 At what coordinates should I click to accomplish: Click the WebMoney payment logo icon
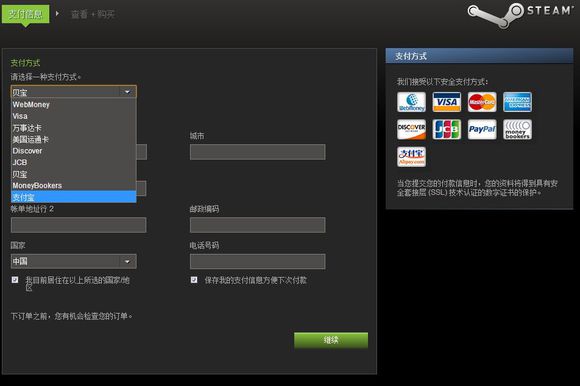[411, 102]
